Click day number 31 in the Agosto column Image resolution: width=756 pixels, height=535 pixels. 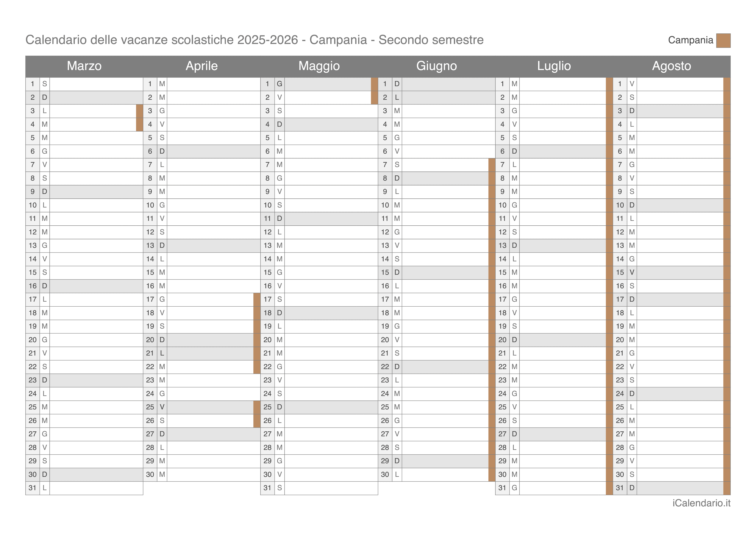620,488
